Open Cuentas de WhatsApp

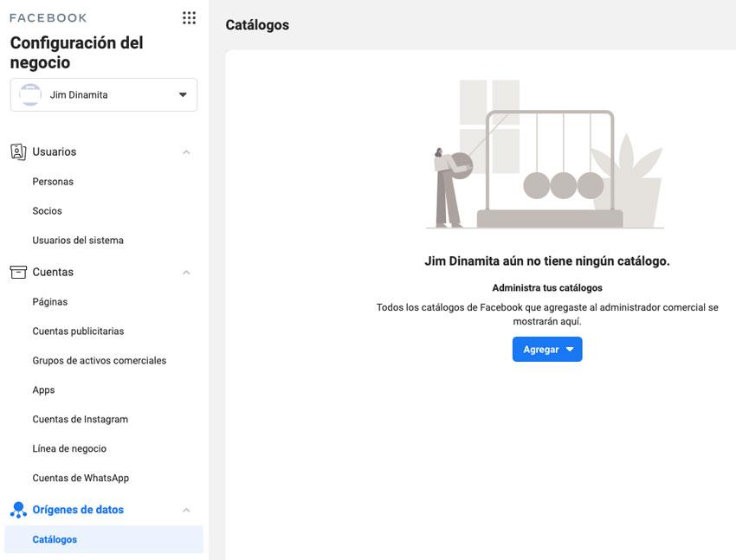click(81, 478)
